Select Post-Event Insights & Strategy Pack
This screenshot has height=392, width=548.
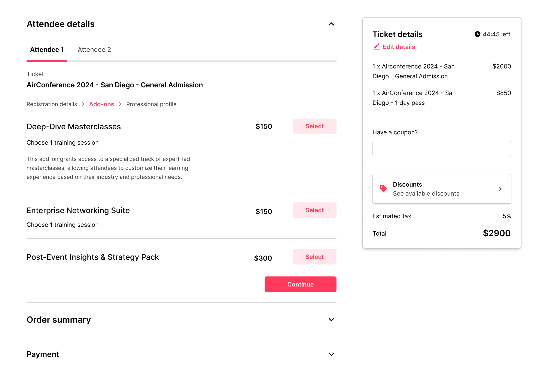(314, 257)
